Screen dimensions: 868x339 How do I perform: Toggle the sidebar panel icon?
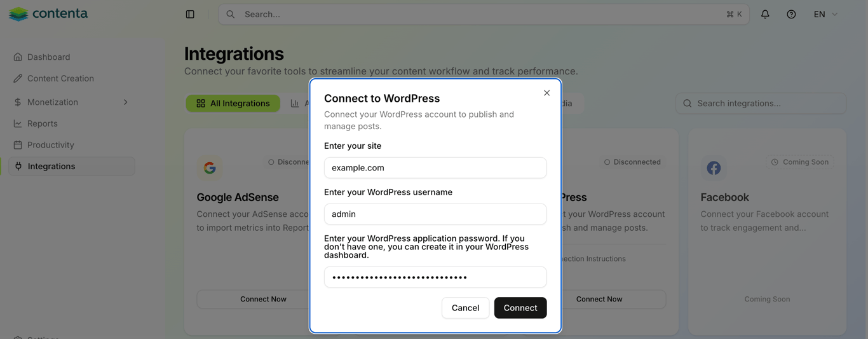pyautogui.click(x=190, y=14)
